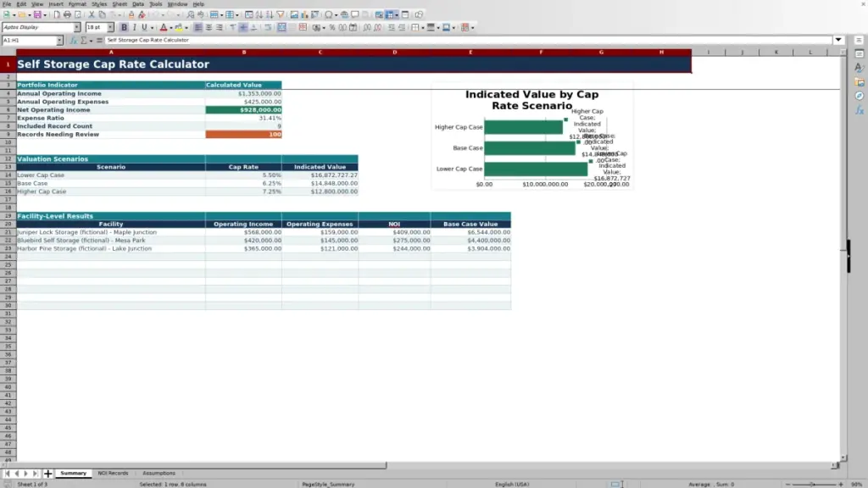Select the Indicated Value bar chart
Viewport: 868px width, 488px height.
(x=532, y=136)
